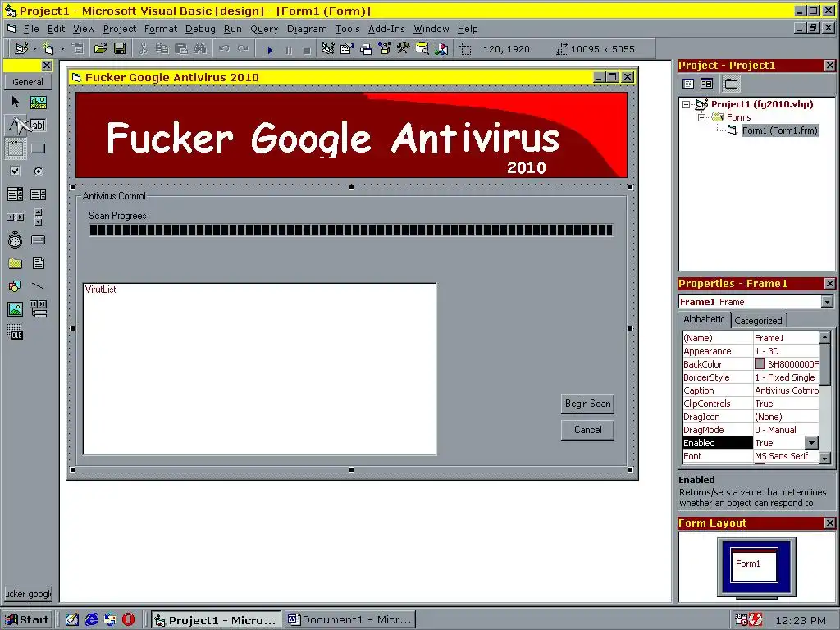Screen dimensions: 840x630
Task: Click the Properties Window toolbar icon
Action: [x=347, y=49]
